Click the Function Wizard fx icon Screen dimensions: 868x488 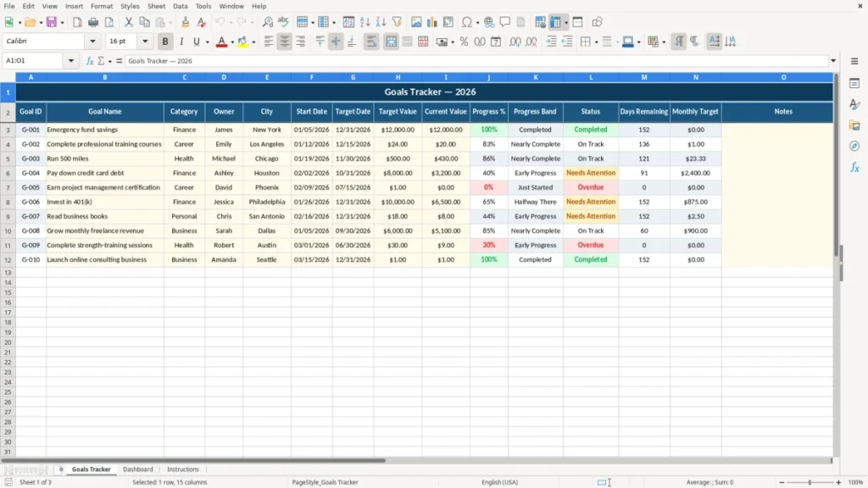click(90, 61)
